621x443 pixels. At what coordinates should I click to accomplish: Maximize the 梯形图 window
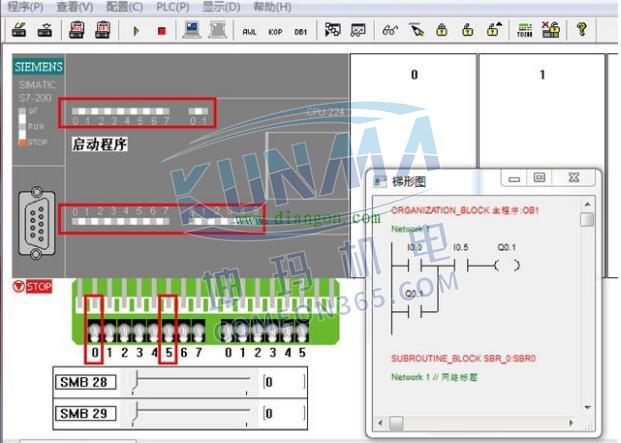[x=539, y=178]
